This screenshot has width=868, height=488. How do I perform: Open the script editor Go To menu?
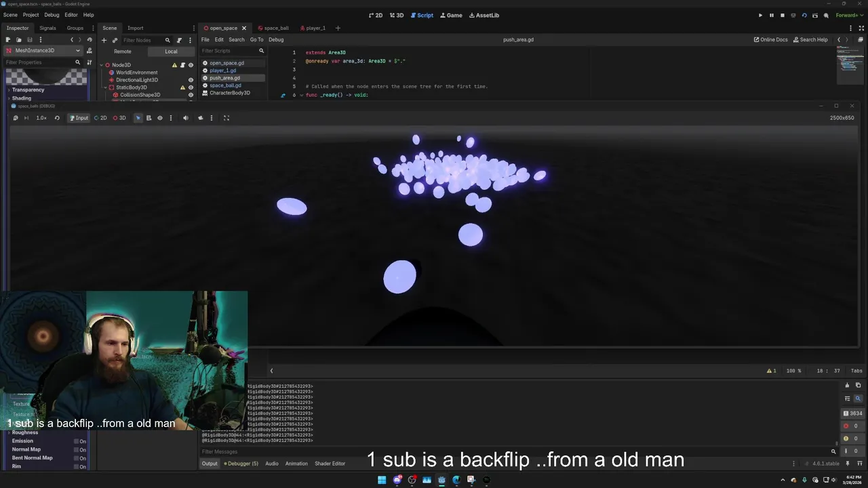256,39
